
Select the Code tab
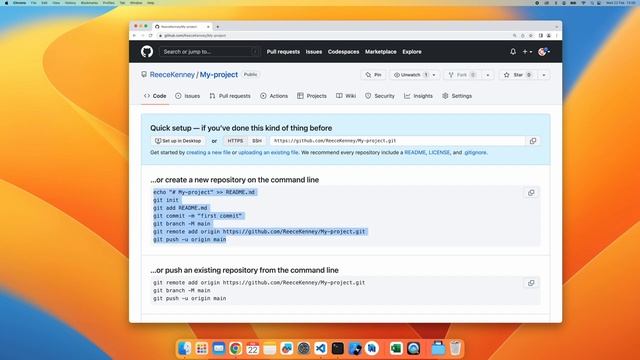tap(155, 96)
